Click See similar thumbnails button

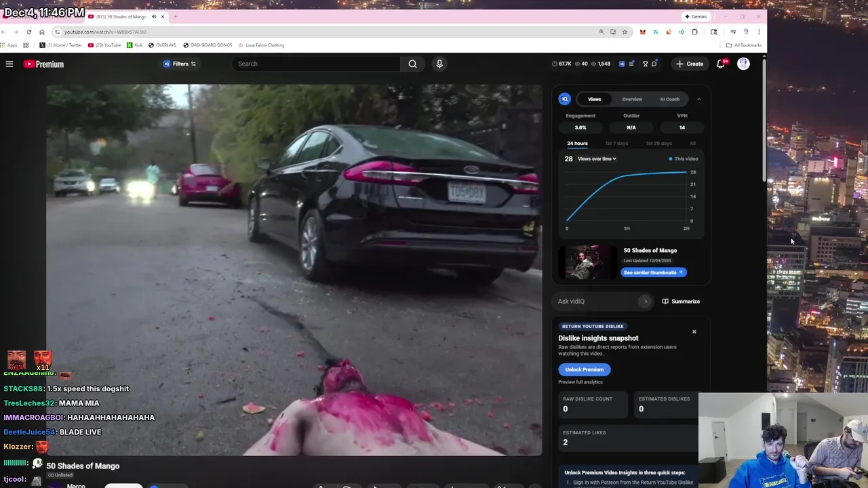click(x=654, y=272)
